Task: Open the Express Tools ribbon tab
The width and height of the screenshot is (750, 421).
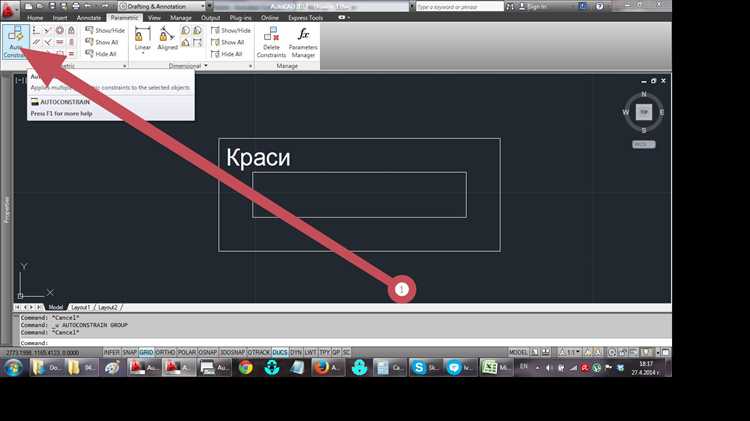Action: point(305,18)
